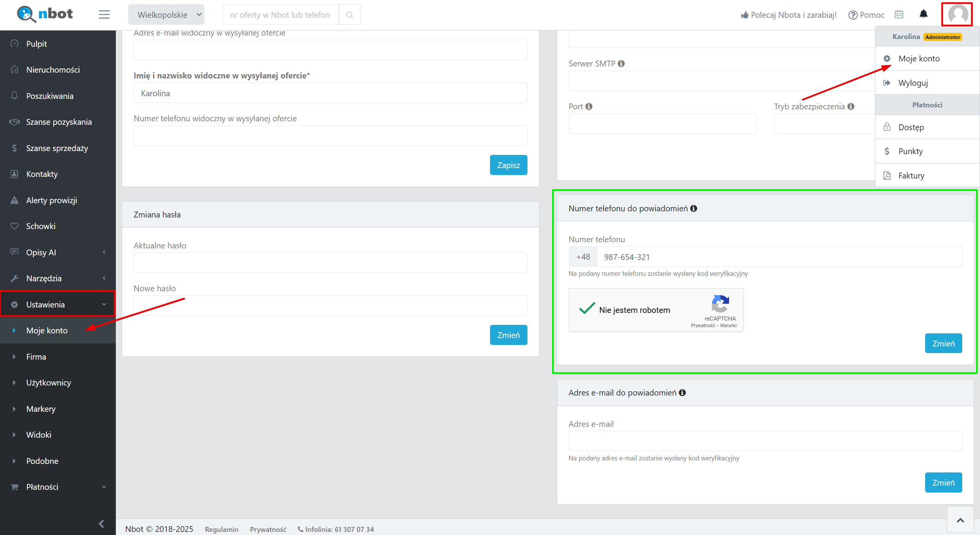Click the notification bell icon
980x535 pixels.
click(923, 14)
